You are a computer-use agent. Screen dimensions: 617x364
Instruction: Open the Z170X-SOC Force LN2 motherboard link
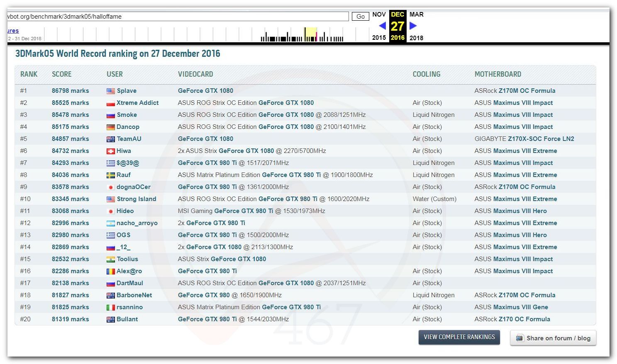[x=541, y=139]
